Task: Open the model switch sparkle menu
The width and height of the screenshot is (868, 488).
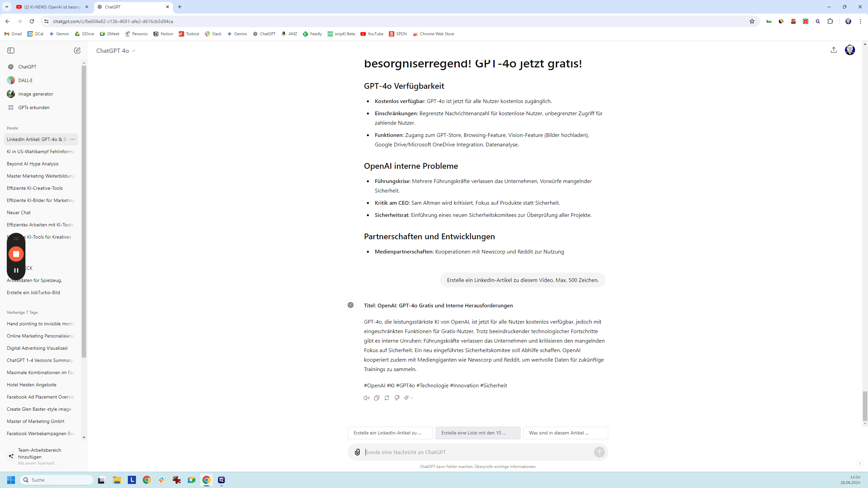Action: pos(409,398)
